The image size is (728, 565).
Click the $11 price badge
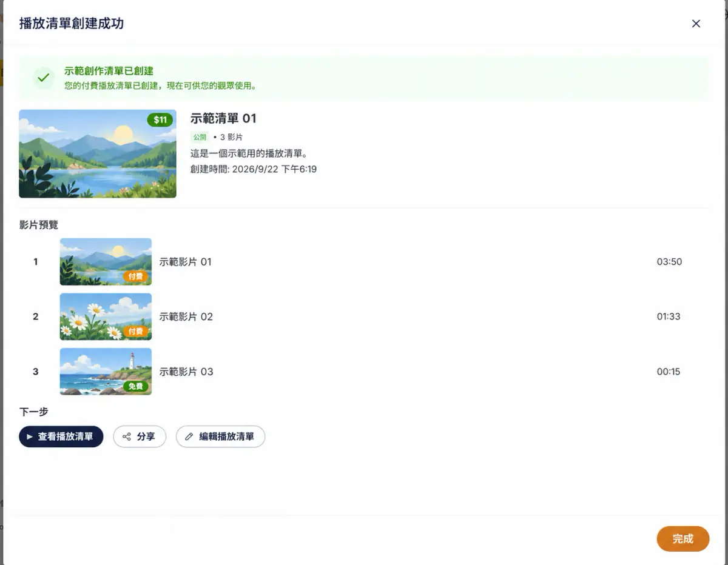pyautogui.click(x=160, y=120)
